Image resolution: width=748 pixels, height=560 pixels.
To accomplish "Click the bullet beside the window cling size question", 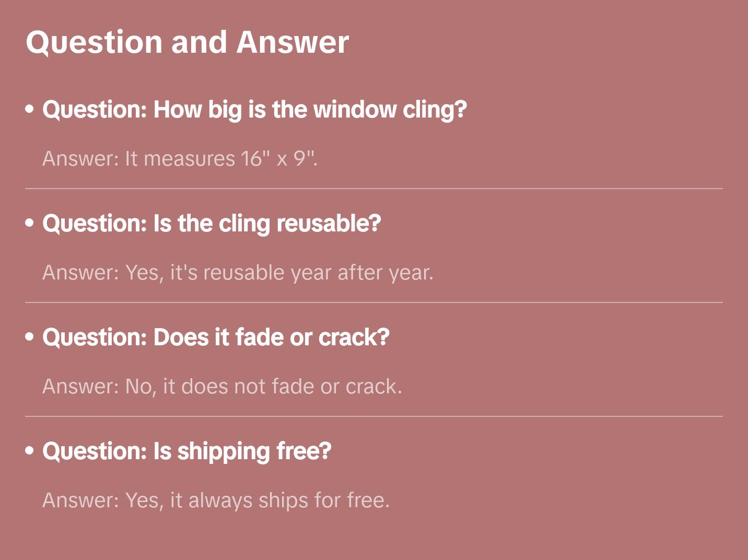I will pos(30,109).
